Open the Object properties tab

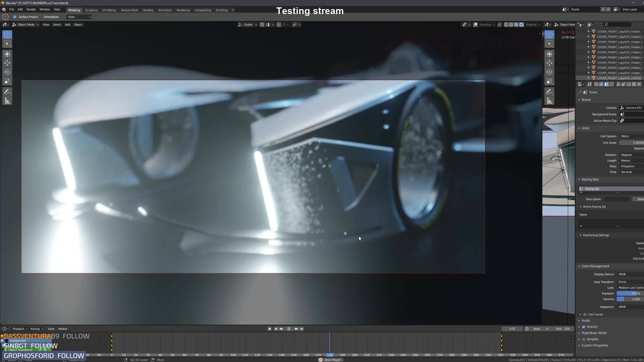click(618, 84)
